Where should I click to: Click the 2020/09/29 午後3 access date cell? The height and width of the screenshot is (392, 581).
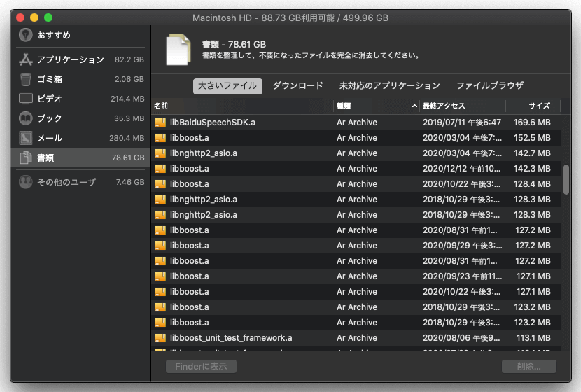pyautogui.click(x=463, y=246)
